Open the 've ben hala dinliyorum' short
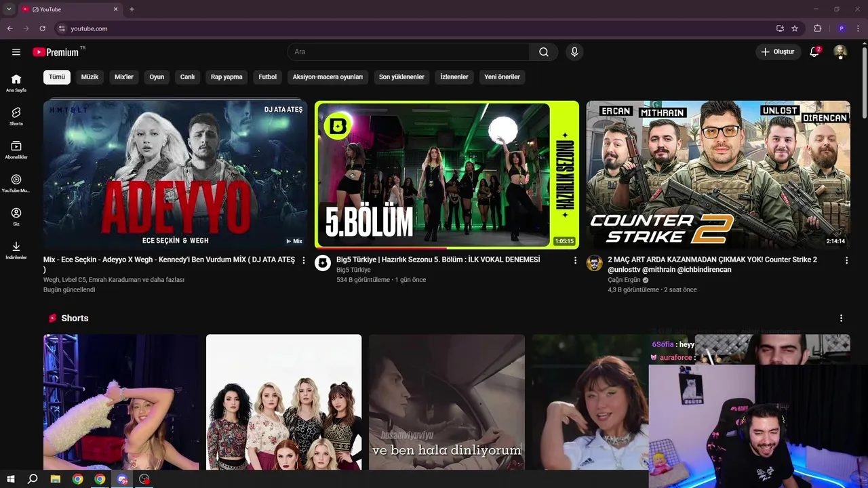 (x=447, y=402)
